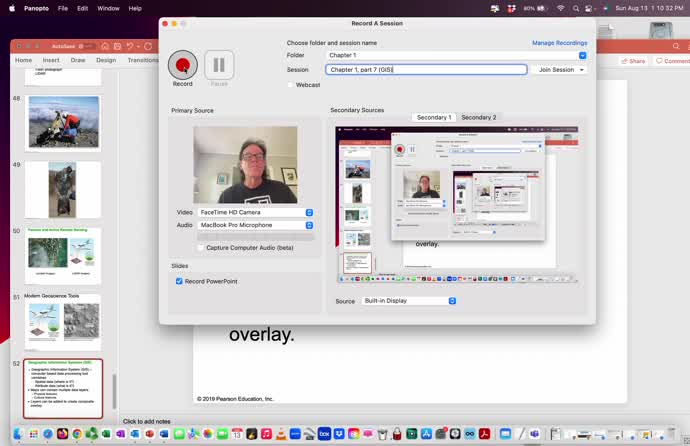The height and width of the screenshot is (446, 690).
Task: Start recording with the red Record button
Action: (x=183, y=65)
